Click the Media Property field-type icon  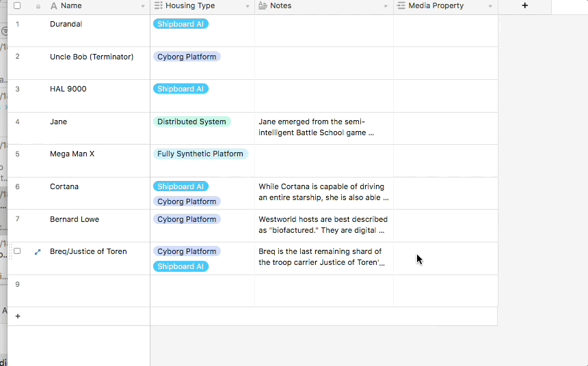(x=401, y=5)
